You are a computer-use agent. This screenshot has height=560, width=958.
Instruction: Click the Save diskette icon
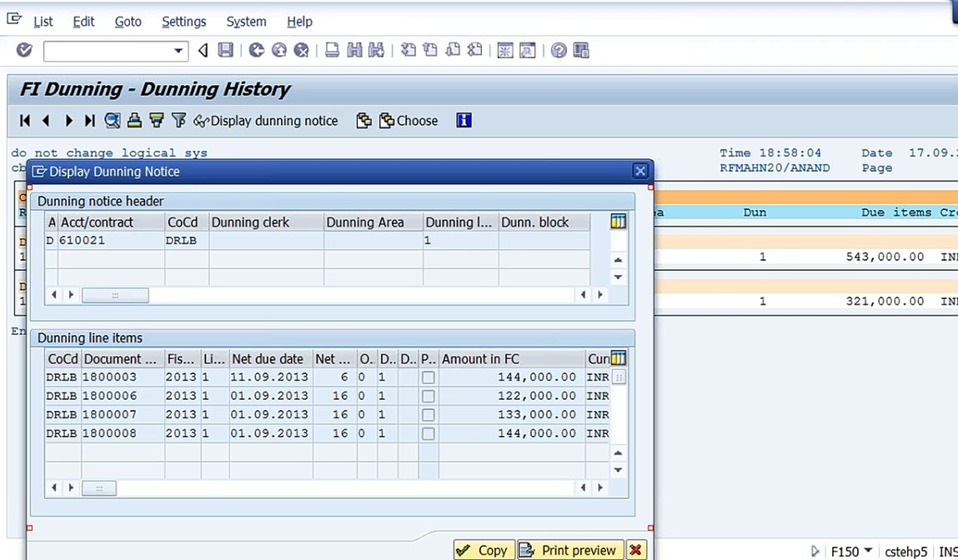225,50
